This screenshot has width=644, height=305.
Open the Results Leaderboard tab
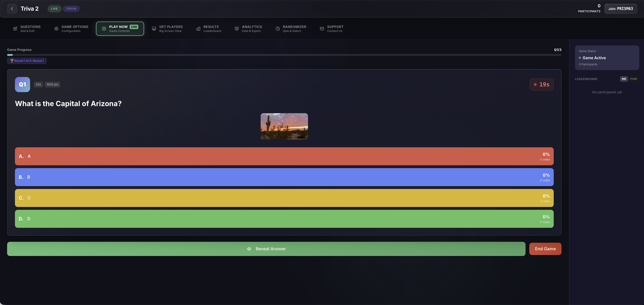pyautogui.click(x=209, y=29)
